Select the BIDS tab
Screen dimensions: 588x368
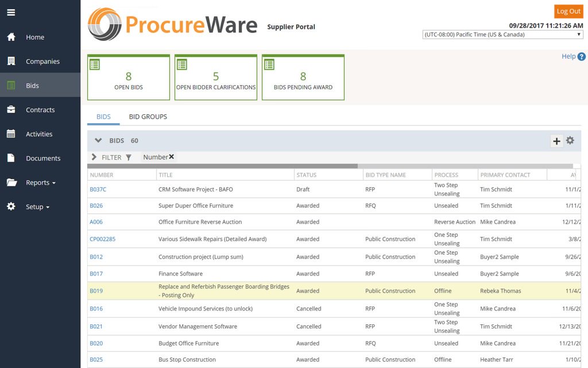(x=103, y=117)
